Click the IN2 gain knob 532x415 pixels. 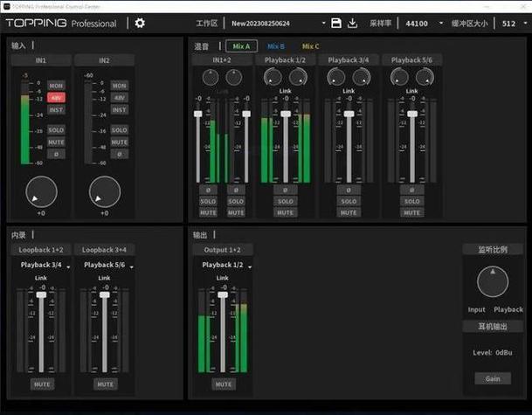[105, 192]
